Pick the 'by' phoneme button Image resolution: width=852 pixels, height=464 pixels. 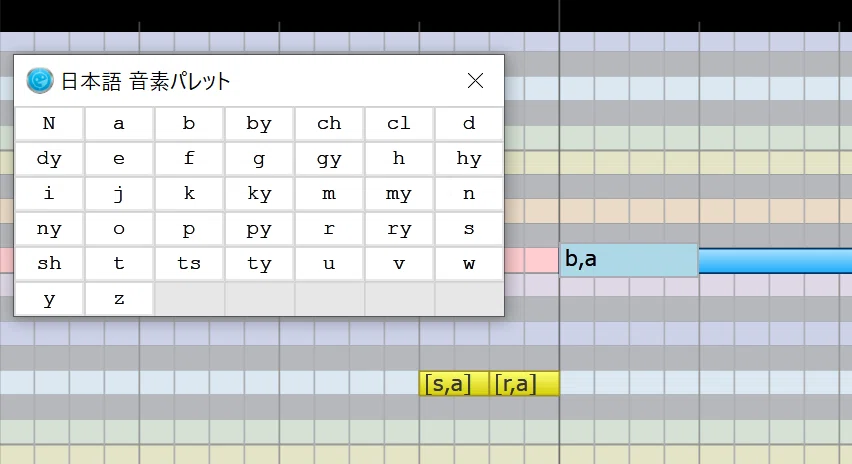259,123
